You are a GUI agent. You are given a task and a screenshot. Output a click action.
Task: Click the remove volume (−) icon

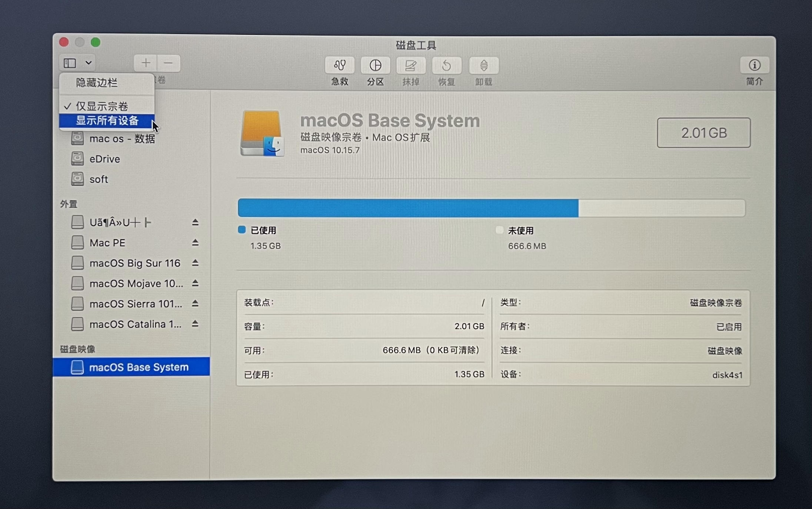point(169,63)
